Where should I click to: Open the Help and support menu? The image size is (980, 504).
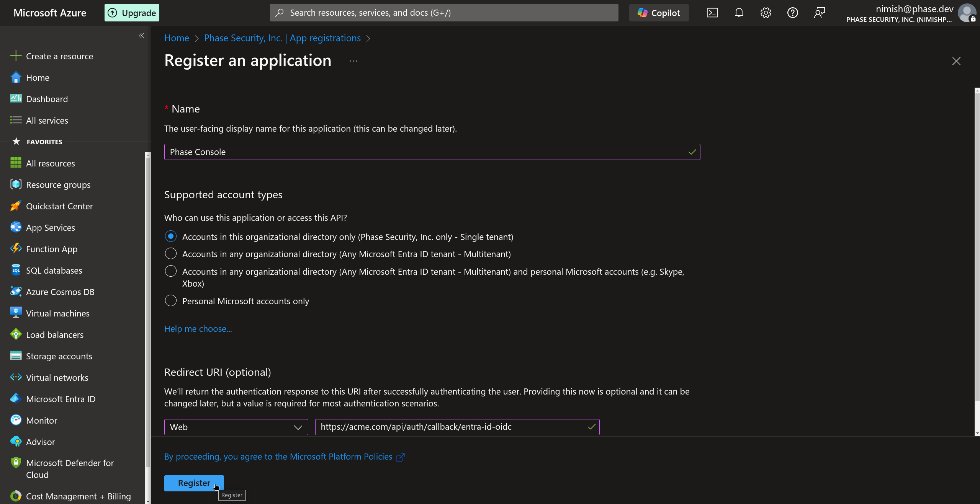point(792,12)
